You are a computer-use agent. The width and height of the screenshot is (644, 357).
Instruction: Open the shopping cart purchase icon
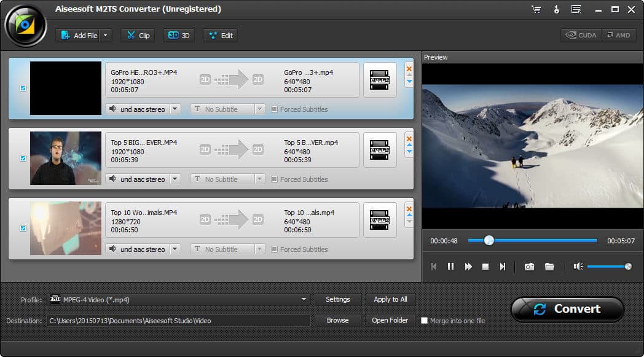[536, 9]
